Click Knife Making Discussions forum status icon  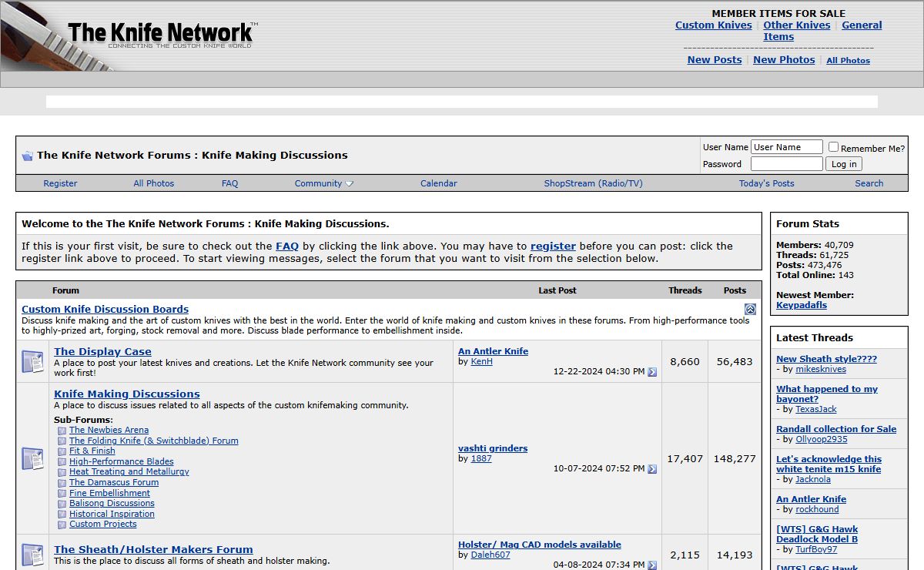tap(32, 458)
